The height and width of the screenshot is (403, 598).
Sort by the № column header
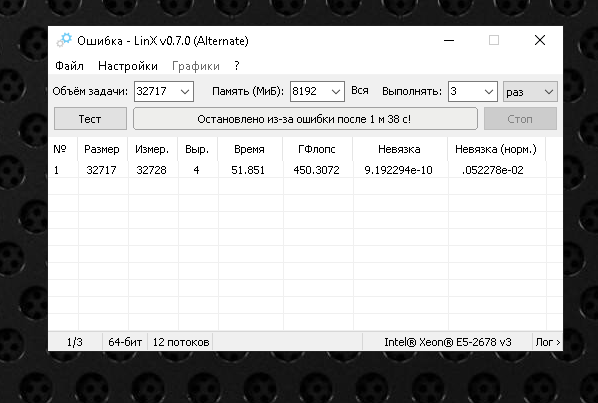[63, 149]
